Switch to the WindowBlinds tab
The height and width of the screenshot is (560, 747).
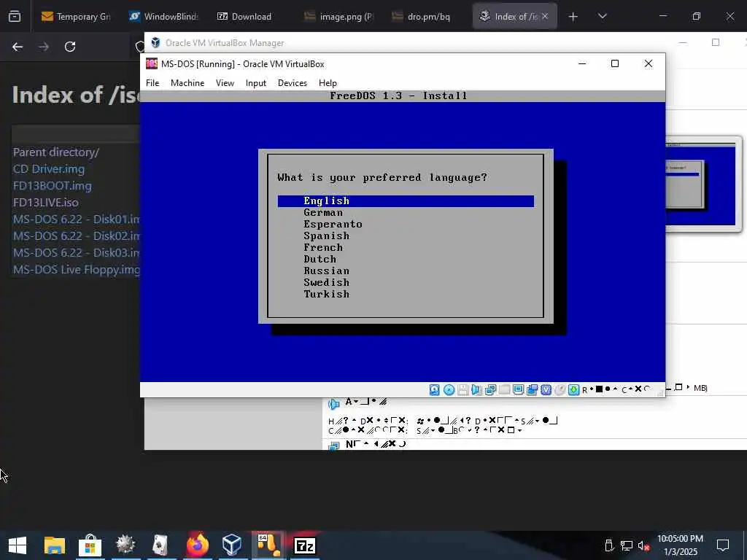163,17
